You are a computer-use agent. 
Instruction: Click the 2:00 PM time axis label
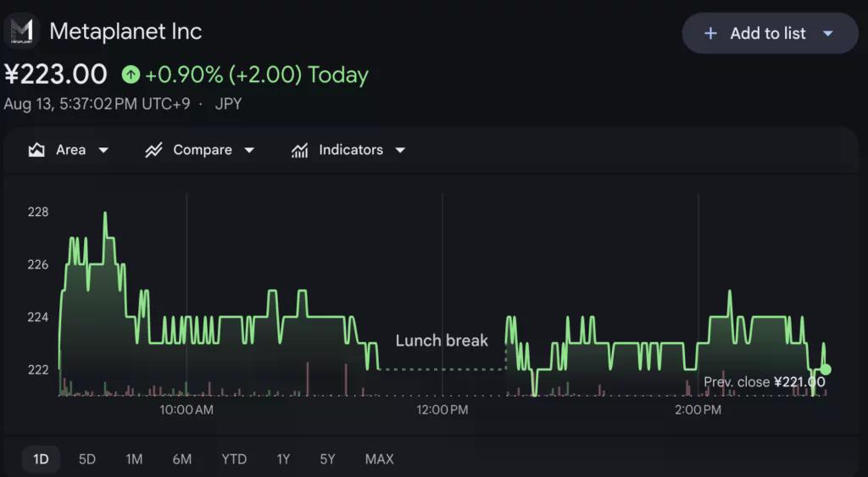[x=698, y=410]
